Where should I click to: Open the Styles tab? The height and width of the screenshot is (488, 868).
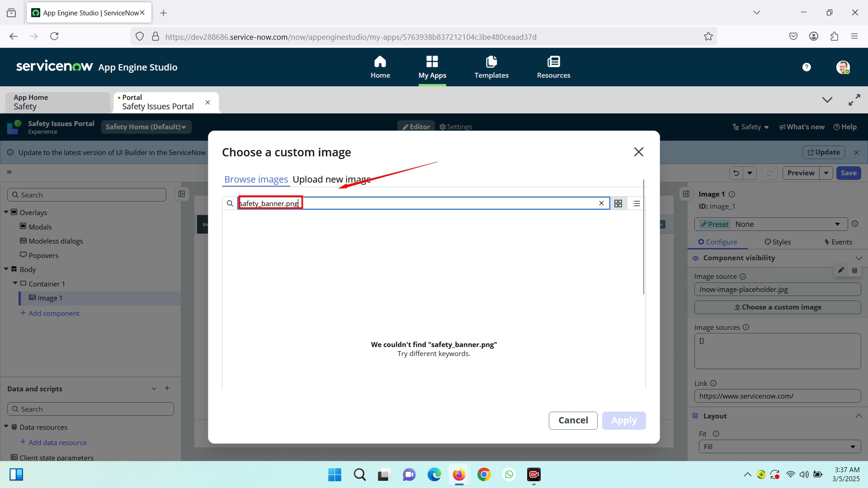click(x=778, y=242)
